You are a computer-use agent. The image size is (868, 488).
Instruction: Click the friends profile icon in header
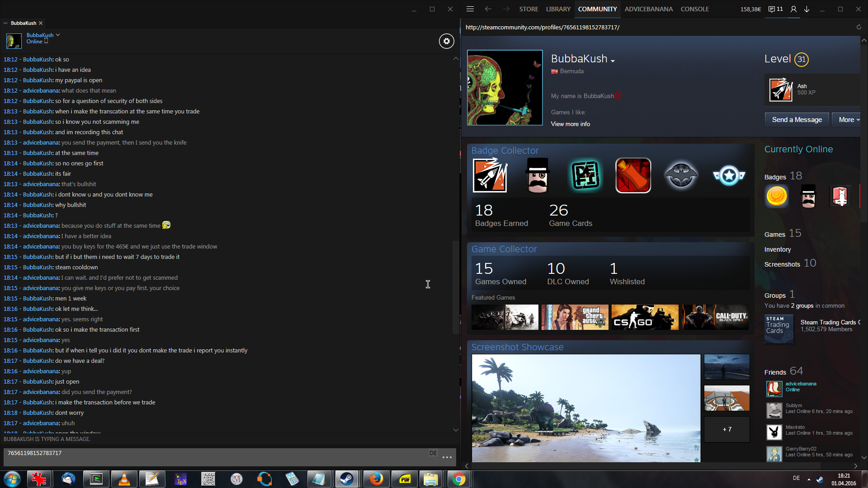pos(793,9)
